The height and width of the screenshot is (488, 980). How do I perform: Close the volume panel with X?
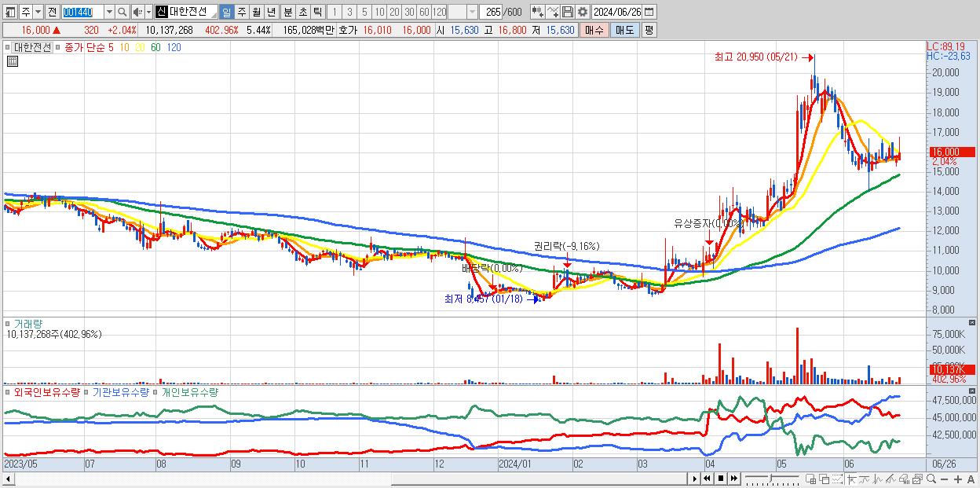click(x=972, y=323)
